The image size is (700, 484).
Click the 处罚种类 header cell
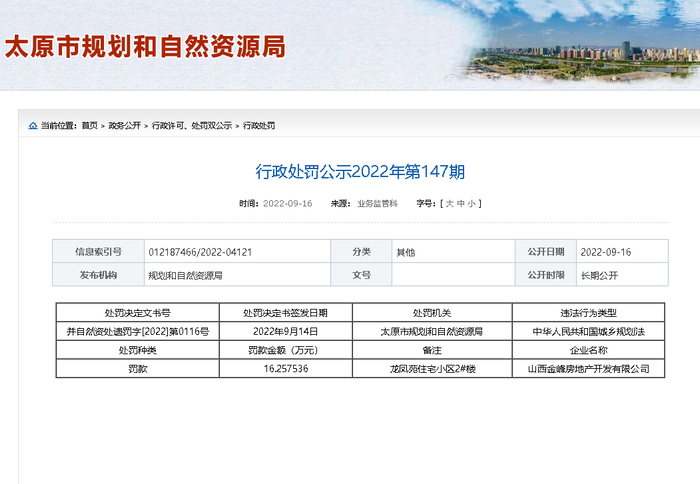(138, 350)
